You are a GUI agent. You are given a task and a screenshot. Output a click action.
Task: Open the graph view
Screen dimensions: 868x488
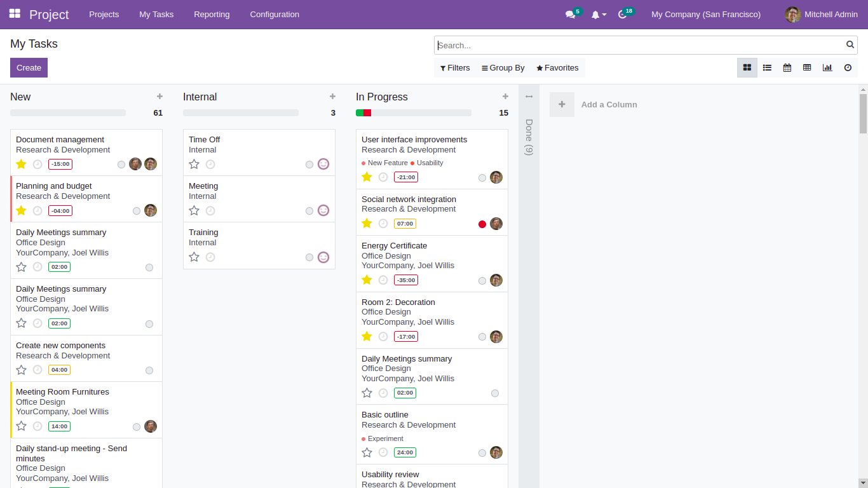click(x=827, y=67)
